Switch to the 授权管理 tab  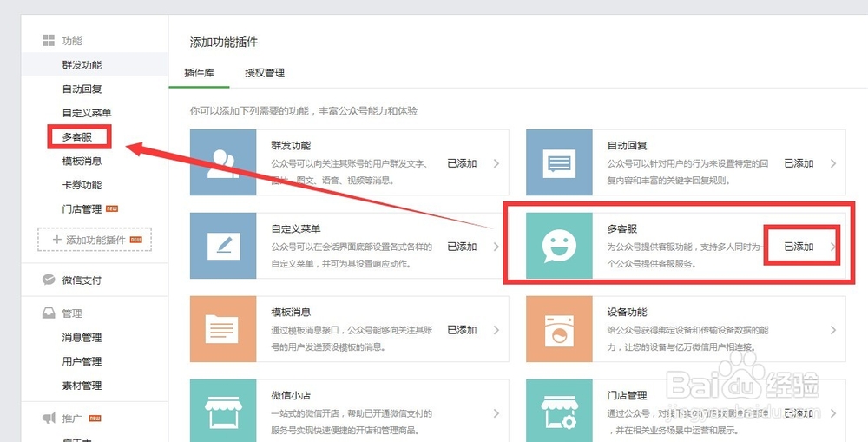click(265, 73)
